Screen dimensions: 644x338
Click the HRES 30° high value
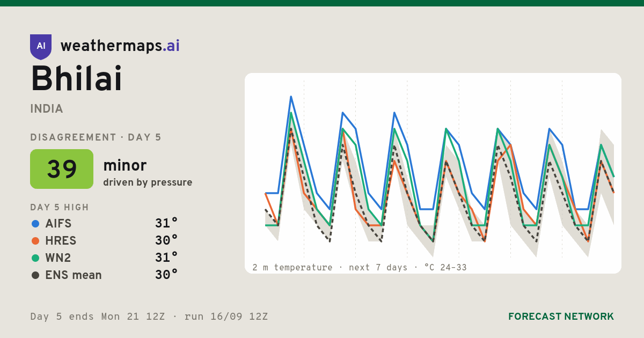coord(166,241)
